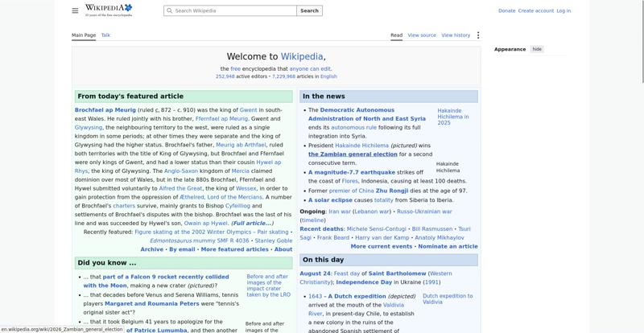
Task: Open the Full article link
Action: pyautogui.click(x=252, y=224)
